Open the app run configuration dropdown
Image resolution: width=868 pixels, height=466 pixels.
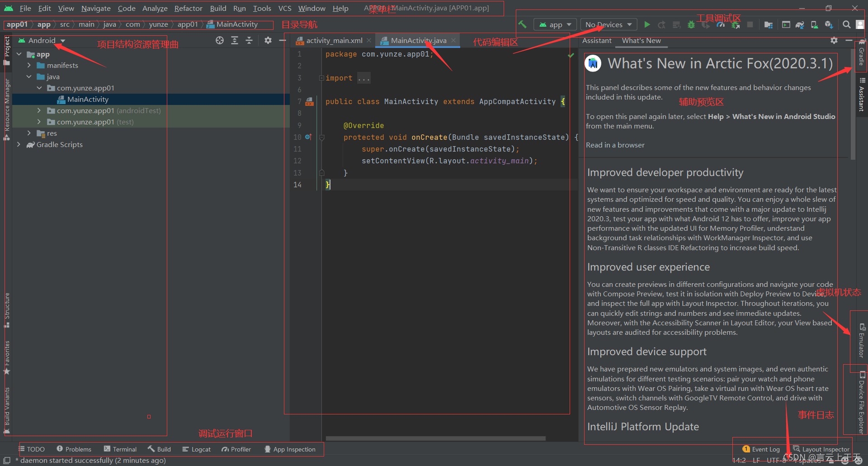point(556,24)
